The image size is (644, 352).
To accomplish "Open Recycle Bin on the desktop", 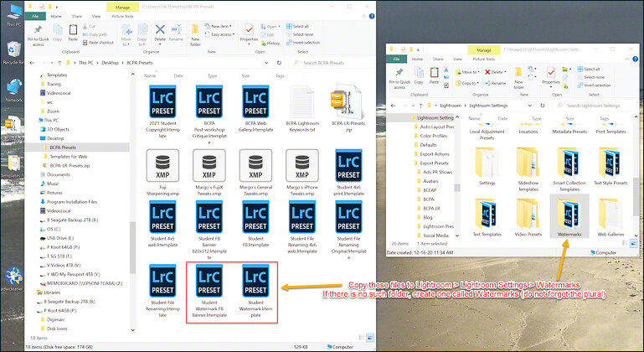I will [x=13, y=53].
